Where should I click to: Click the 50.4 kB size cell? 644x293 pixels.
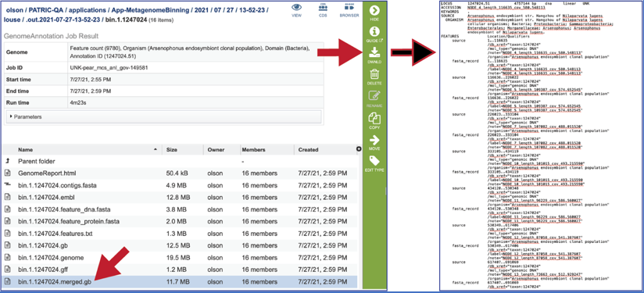coord(177,173)
